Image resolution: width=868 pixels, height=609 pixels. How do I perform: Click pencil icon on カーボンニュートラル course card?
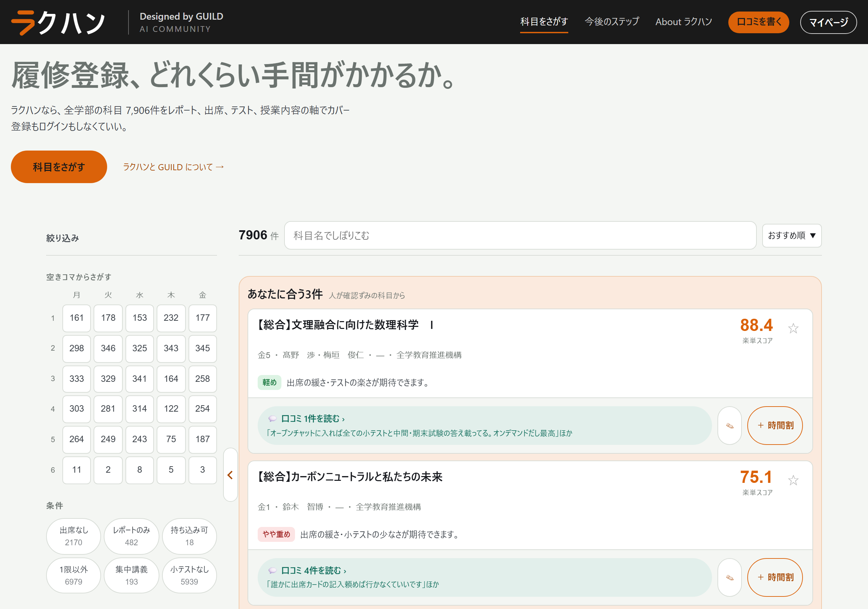729,577
